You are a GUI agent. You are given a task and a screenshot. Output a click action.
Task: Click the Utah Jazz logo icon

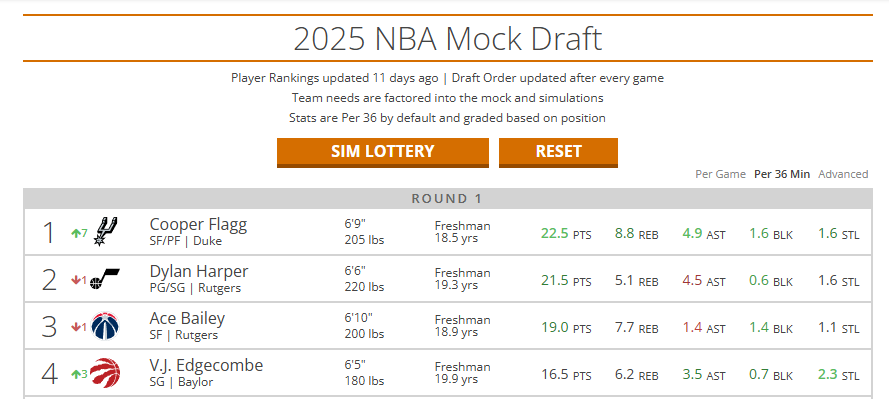tap(105, 279)
